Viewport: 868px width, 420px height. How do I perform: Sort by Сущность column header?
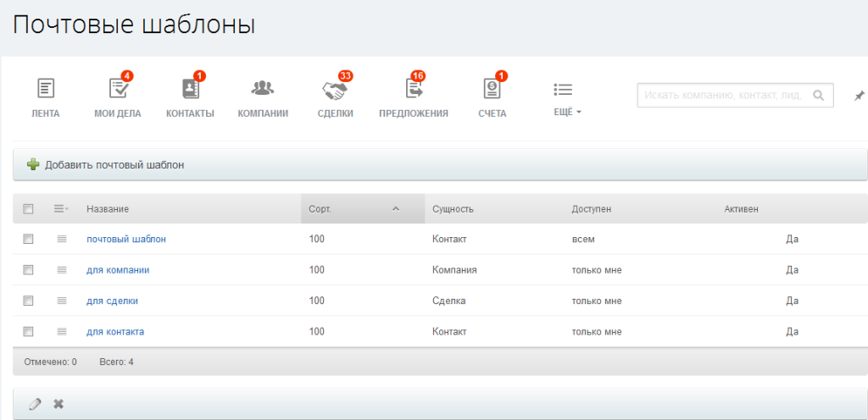tap(453, 209)
